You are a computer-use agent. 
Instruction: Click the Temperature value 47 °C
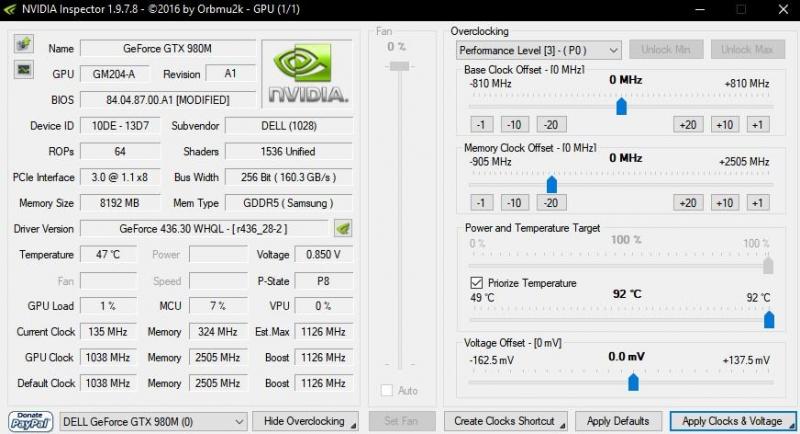(108, 254)
